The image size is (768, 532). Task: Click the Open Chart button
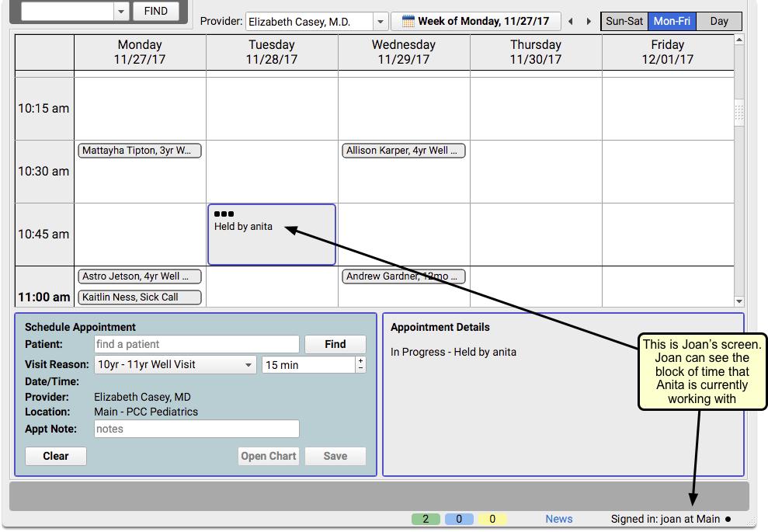(x=269, y=456)
